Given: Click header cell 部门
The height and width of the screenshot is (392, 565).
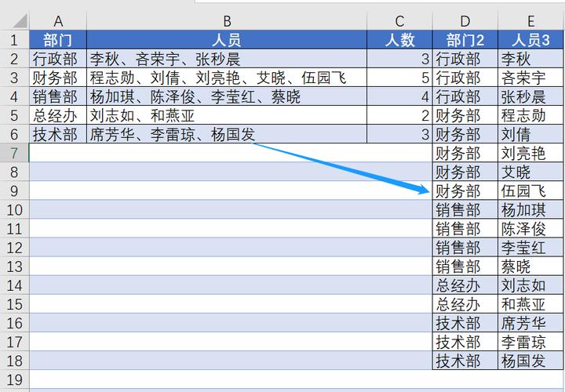Looking at the screenshot, I should [58, 40].
